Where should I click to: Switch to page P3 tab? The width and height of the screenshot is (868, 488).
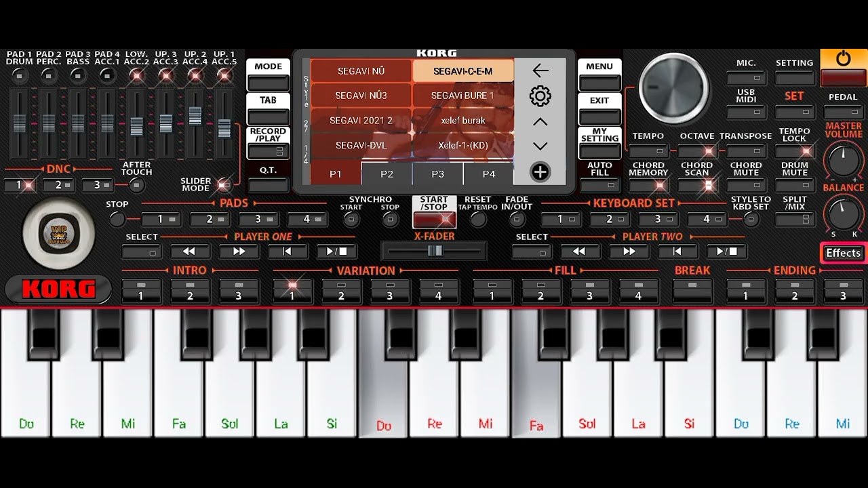click(x=438, y=174)
